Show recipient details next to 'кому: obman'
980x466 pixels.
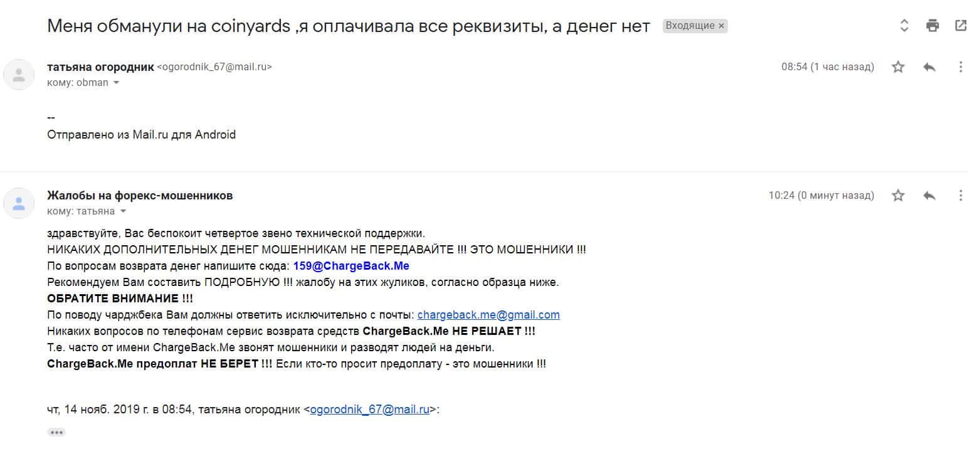click(x=116, y=83)
